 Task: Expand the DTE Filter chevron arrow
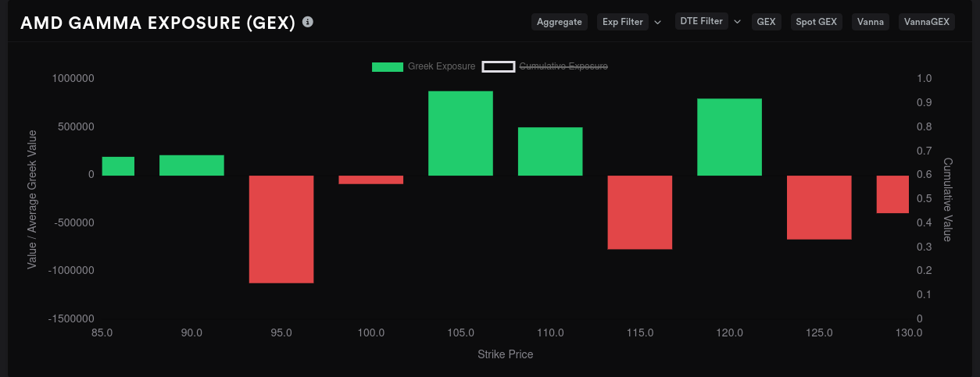pyautogui.click(x=737, y=21)
